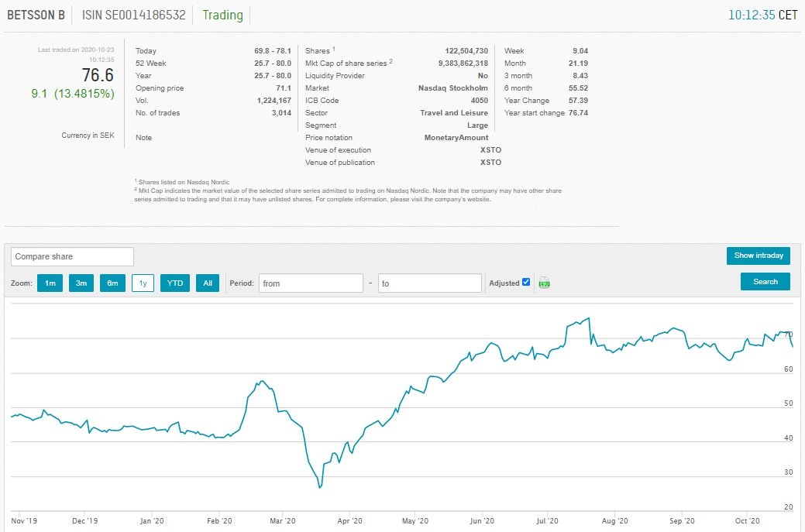This screenshot has width=805, height=532.
Task: Click the last price 76.6
Action: [x=98, y=75]
